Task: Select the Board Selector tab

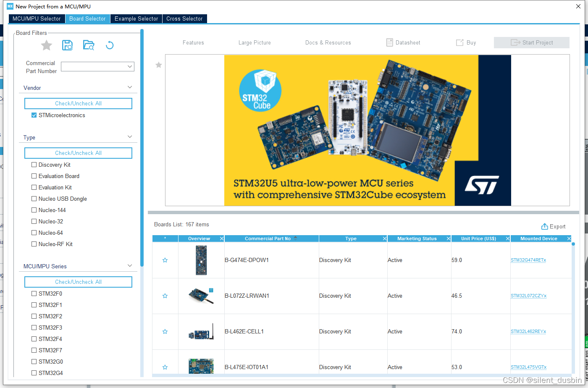Action: [87, 18]
